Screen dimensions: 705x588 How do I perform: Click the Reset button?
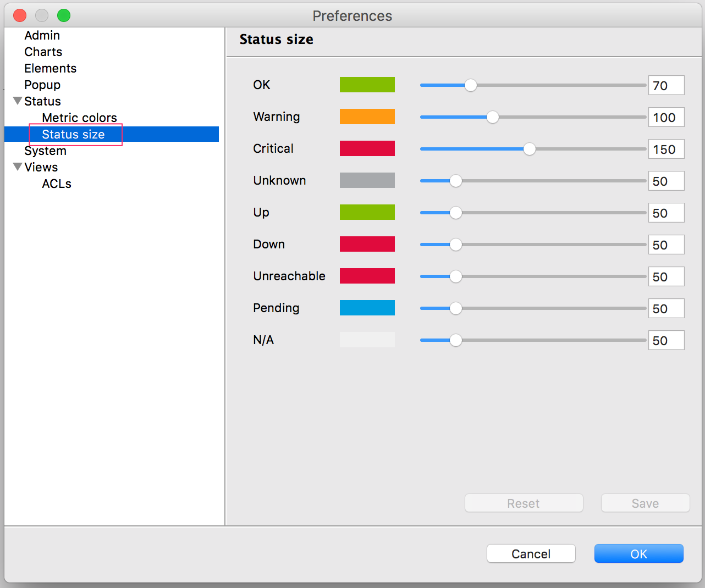click(524, 503)
